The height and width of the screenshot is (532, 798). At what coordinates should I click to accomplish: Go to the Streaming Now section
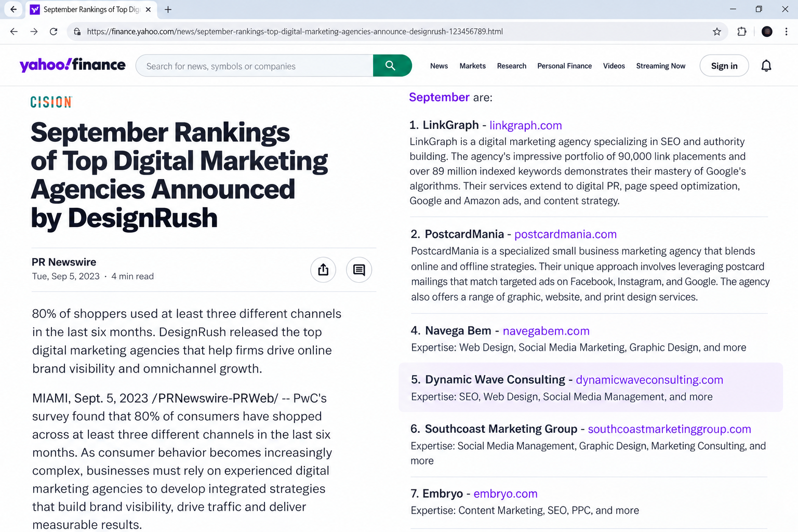click(x=660, y=66)
